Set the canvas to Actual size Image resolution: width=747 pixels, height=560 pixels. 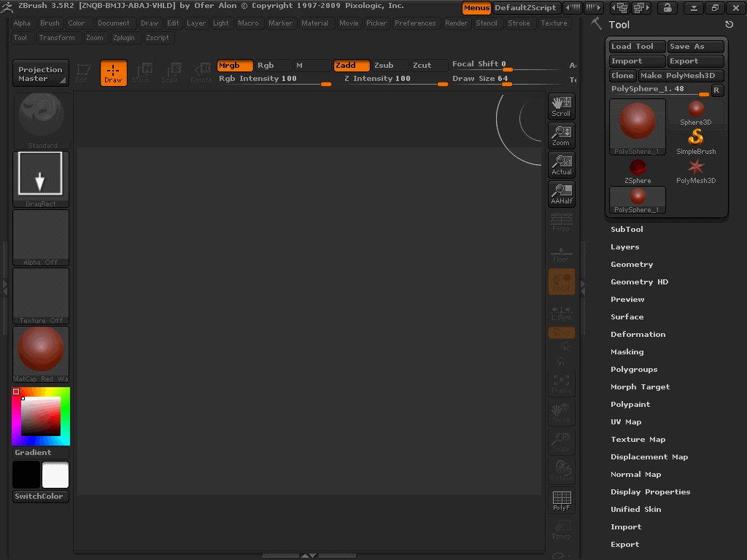[x=561, y=165]
